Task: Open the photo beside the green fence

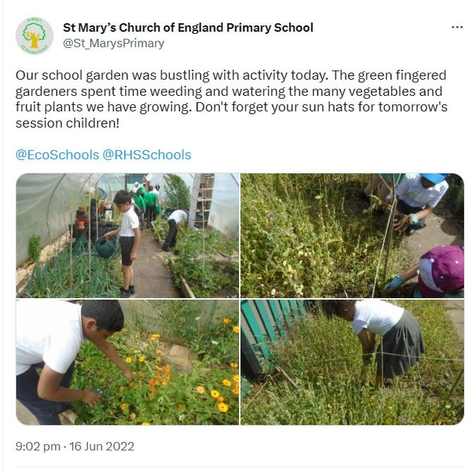Action: [352, 362]
